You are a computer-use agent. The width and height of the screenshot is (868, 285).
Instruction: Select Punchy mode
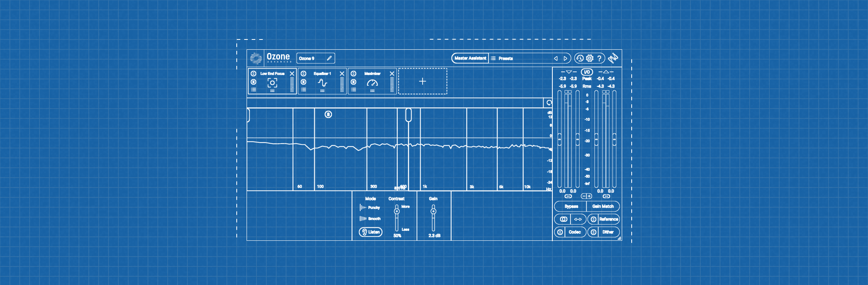pos(370,208)
